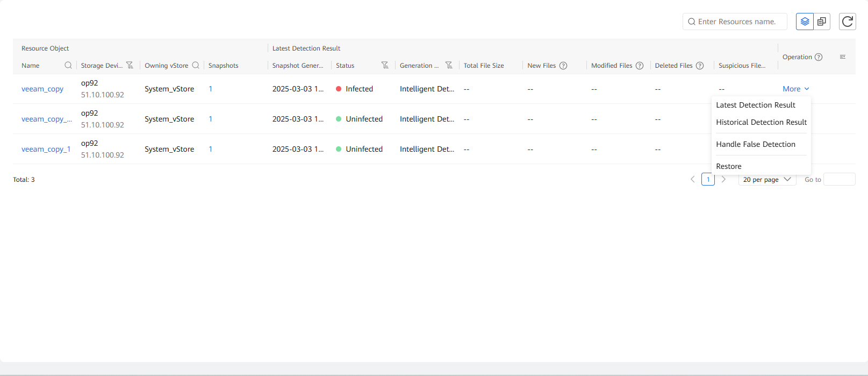Click the Modified Files help icon
Viewport: 868px width, 376px height.
tap(640, 66)
